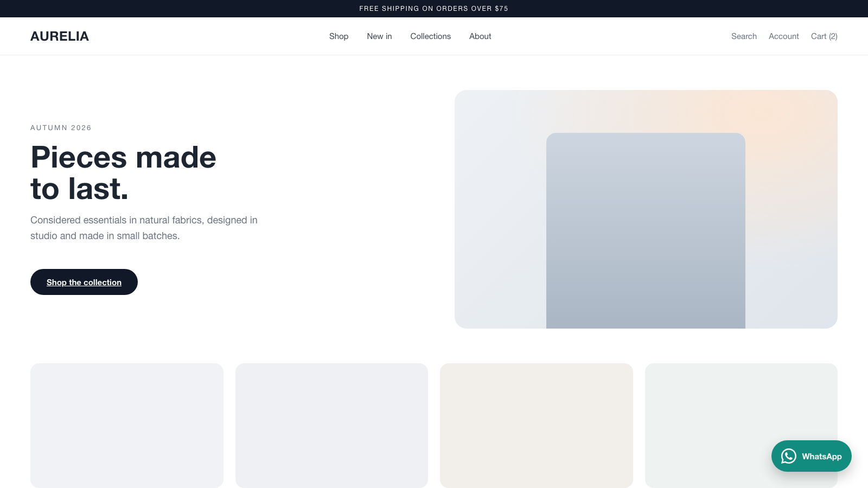
Task: Open the About navigation link
Action: click(x=480, y=36)
